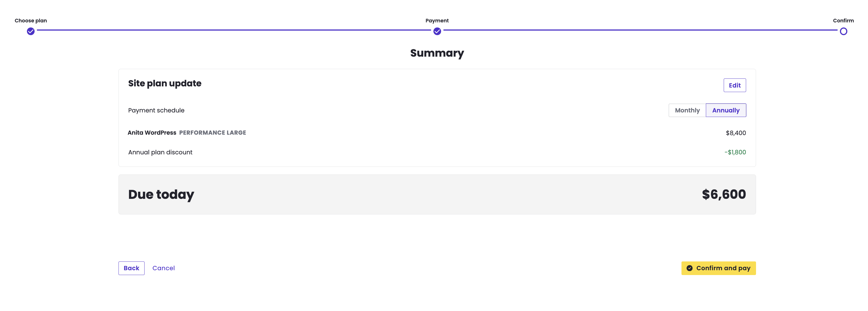
Task: Click the Confirm step label
Action: pyautogui.click(x=843, y=20)
